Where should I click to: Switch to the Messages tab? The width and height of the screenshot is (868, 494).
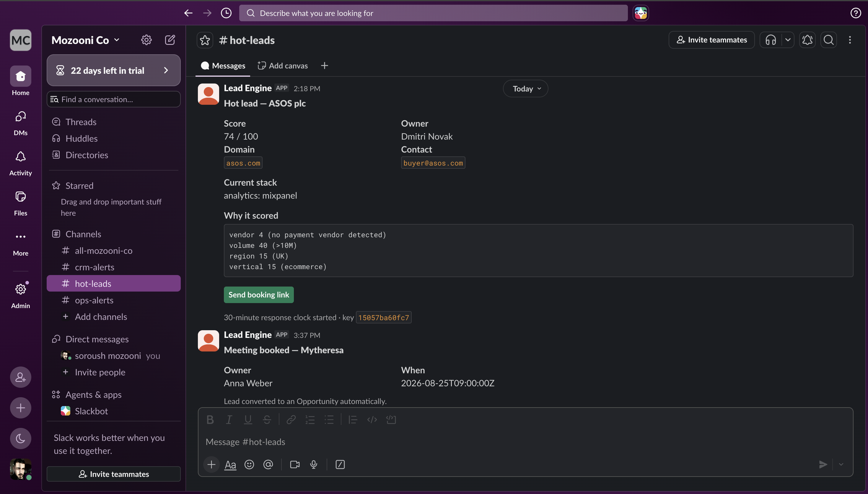pyautogui.click(x=223, y=66)
